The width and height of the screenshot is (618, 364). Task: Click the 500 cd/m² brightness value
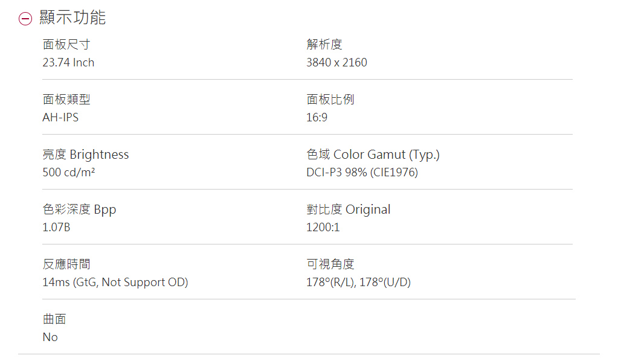click(69, 173)
